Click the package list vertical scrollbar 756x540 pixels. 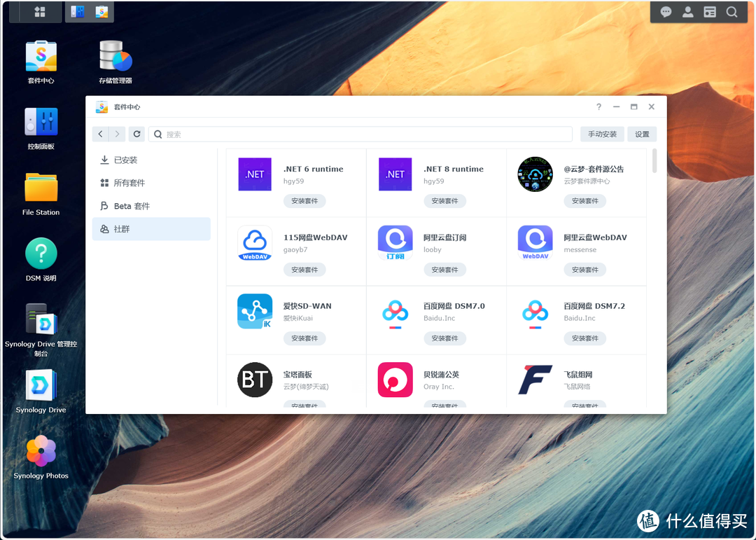(654, 160)
